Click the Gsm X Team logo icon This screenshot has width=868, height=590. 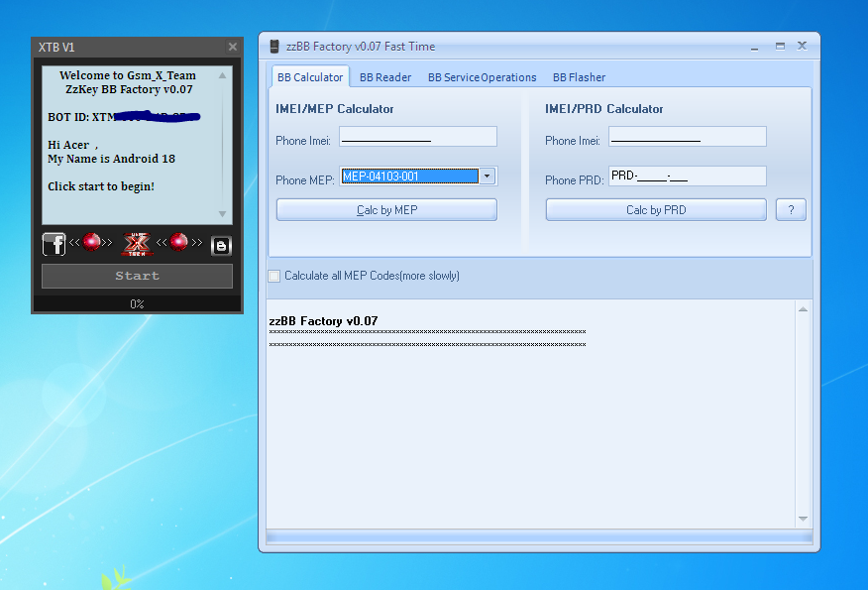click(138, 242)
